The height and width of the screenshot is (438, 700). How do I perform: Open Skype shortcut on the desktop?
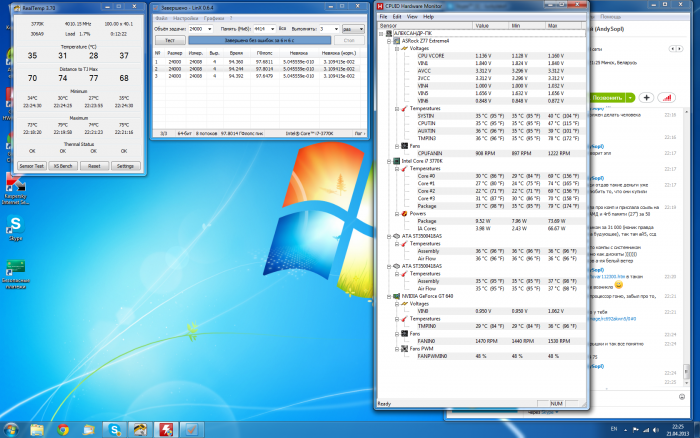(15, 228)
